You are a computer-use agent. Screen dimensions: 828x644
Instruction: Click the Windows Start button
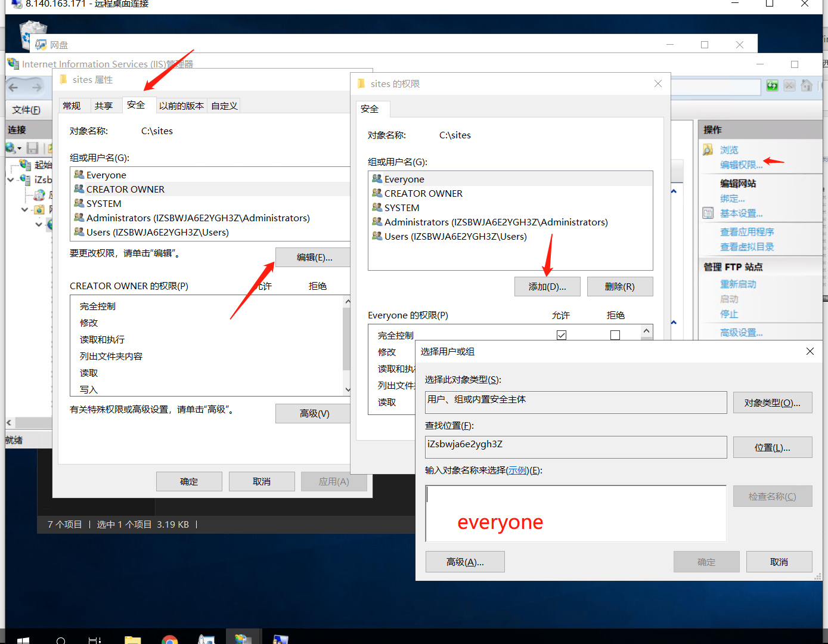pos(23,640)
